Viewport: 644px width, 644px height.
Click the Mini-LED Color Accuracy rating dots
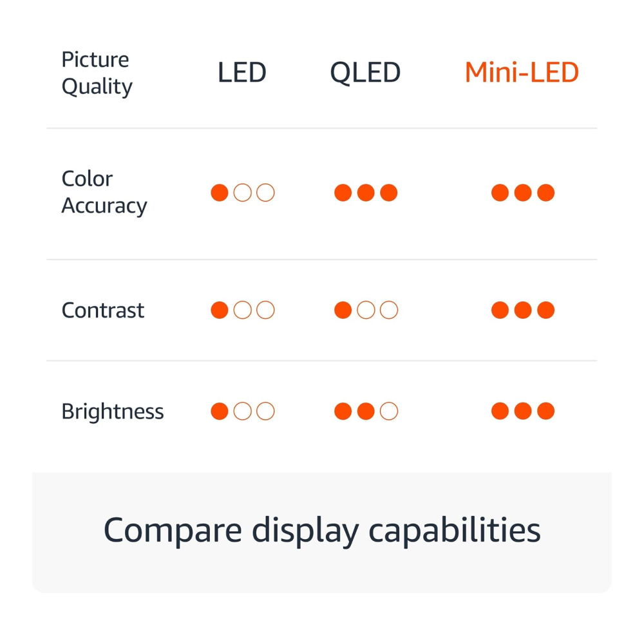click(523, 193)
